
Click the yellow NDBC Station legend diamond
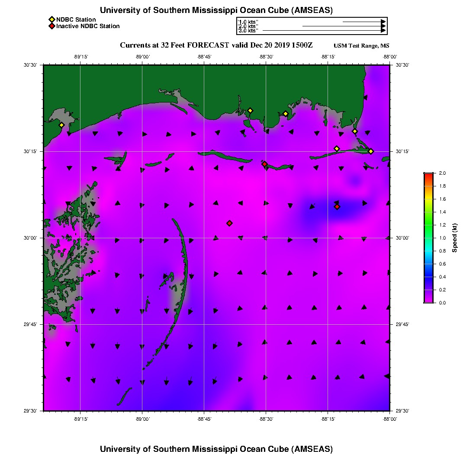click(51, 19)
